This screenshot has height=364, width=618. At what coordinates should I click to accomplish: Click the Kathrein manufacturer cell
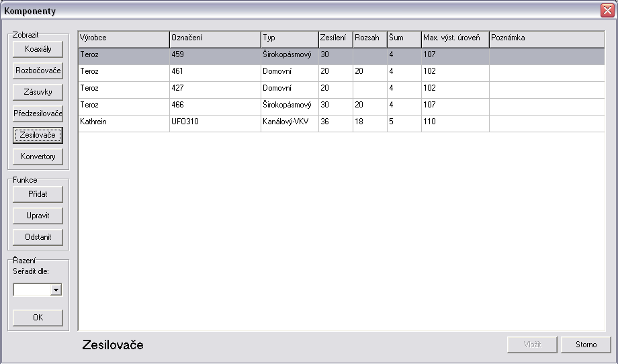click(124, 124)
